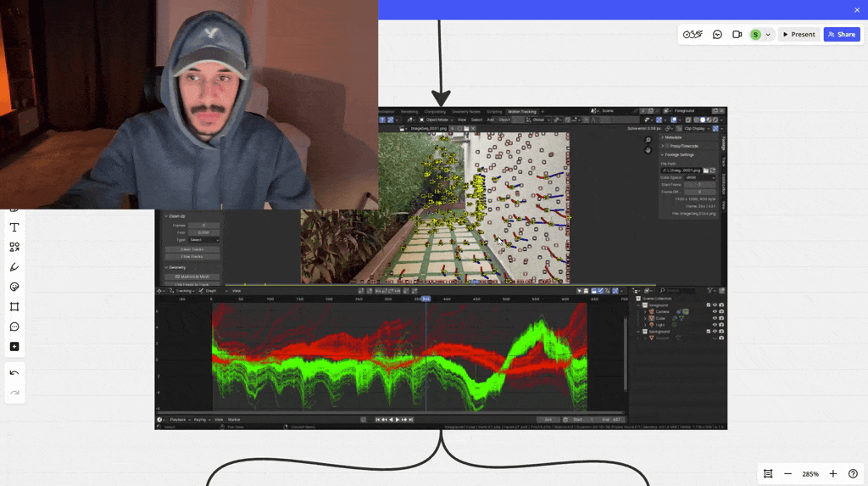Image resolution: width=868 pixels, height=486 pixels.
Task: Click the black plus more-tools button
Action: point(14,347)
